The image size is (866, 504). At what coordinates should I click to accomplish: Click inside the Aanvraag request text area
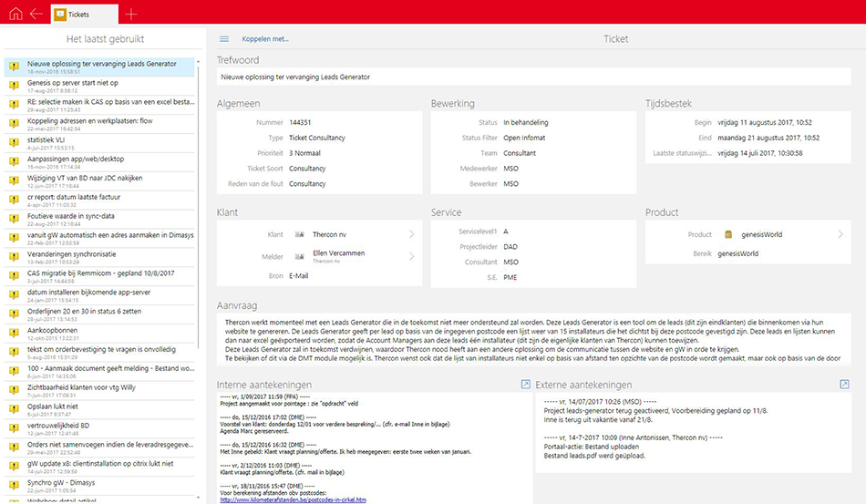point(533,340)
